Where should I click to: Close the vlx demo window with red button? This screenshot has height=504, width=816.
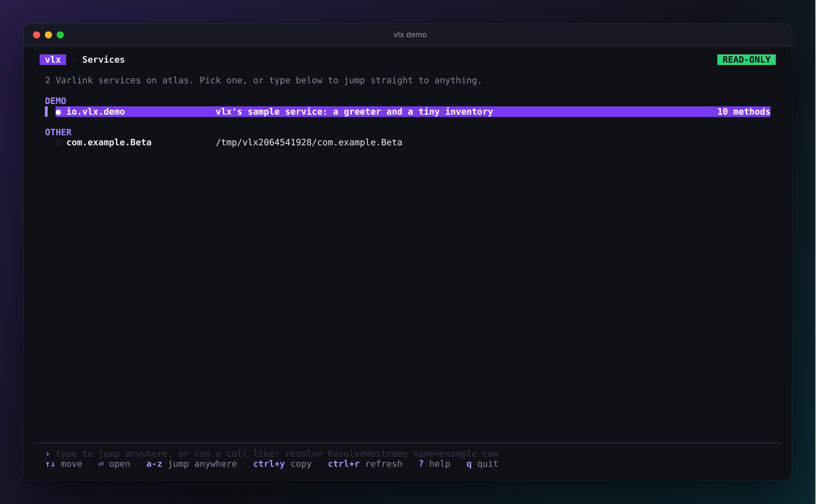pyautogui.click(x=37, y=35)
